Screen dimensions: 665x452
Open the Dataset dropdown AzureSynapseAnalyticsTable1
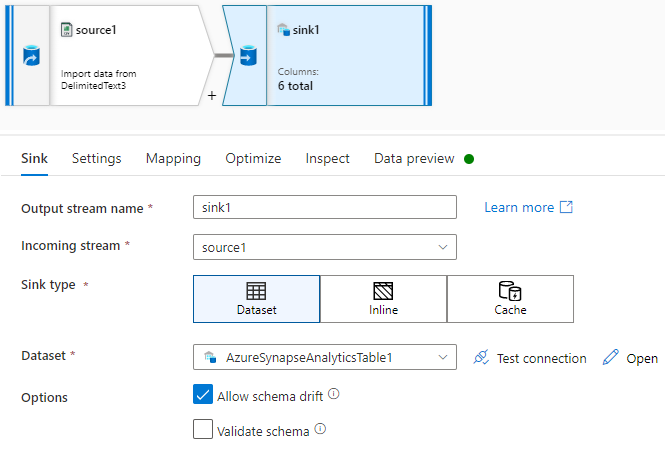[325, 357]
